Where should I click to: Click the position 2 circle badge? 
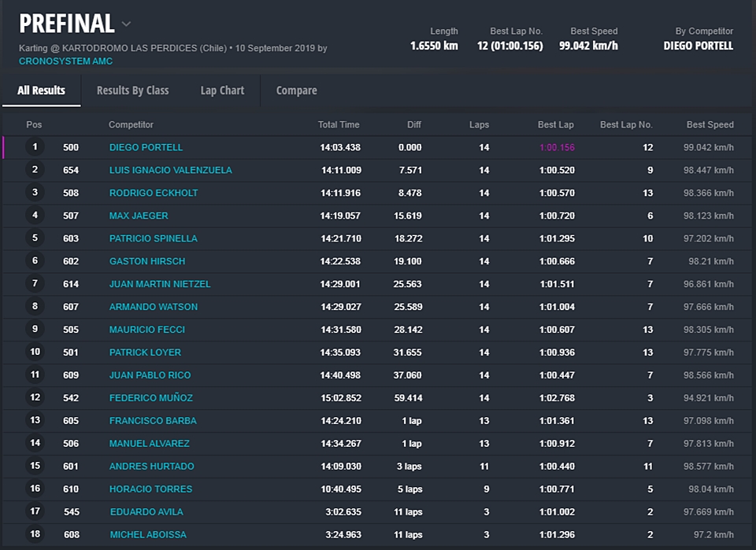(x=35, y=170)
